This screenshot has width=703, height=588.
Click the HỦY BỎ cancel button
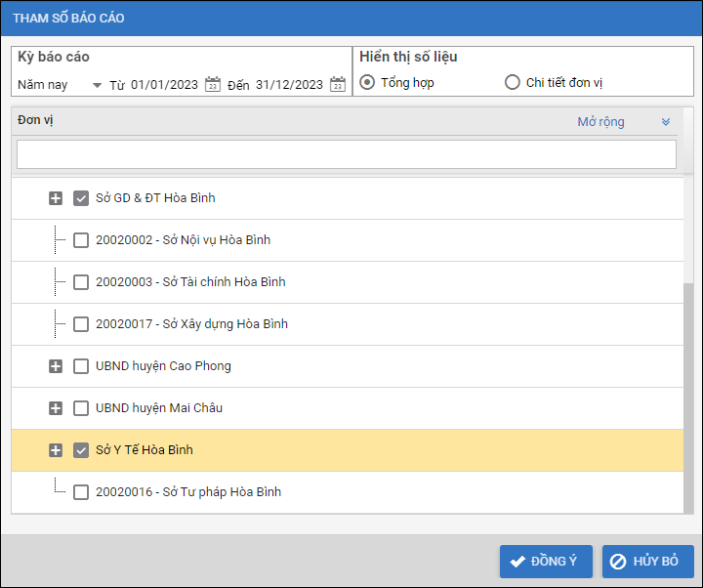647,562
